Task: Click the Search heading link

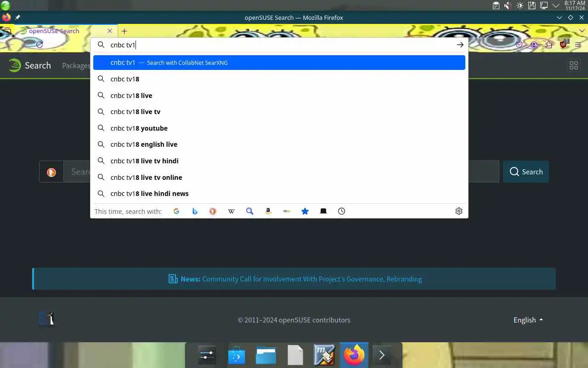Action: click(x=38, y=65)
